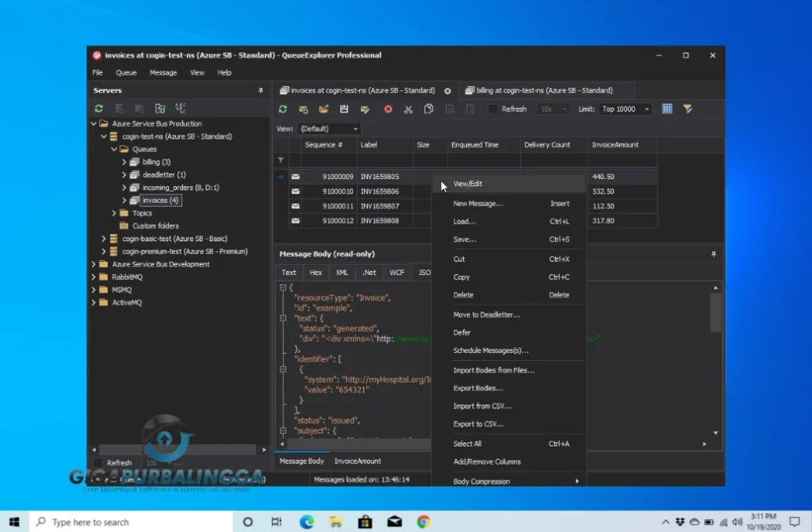The image size is (812, 532).
Task: Tick the Refresh checkbox below Servers tree
Action: click(98, 462)
